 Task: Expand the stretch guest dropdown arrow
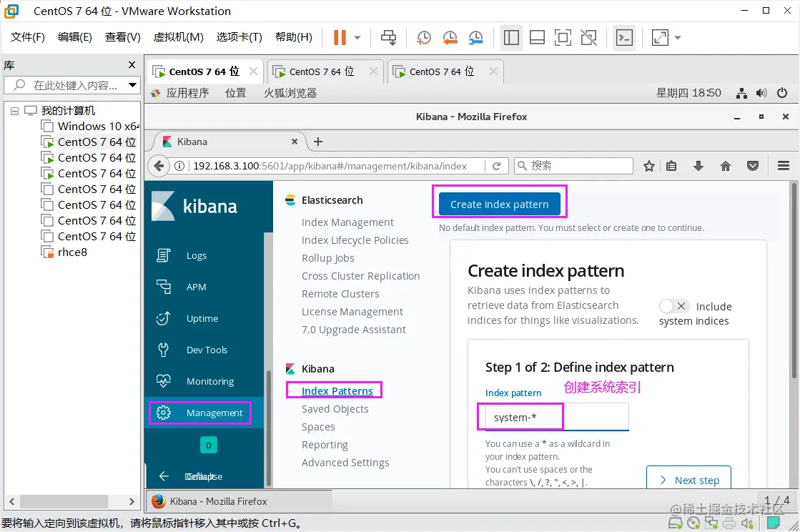(x=678, y=37)
